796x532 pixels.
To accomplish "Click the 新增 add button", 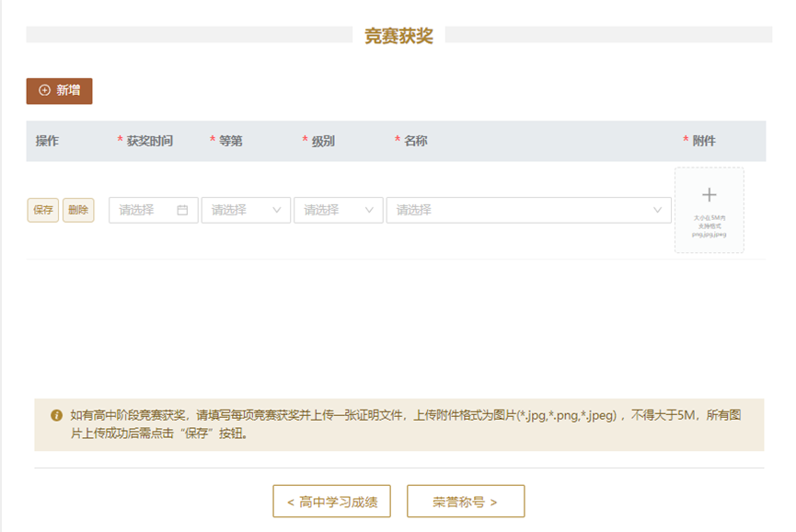I will 59,91.
